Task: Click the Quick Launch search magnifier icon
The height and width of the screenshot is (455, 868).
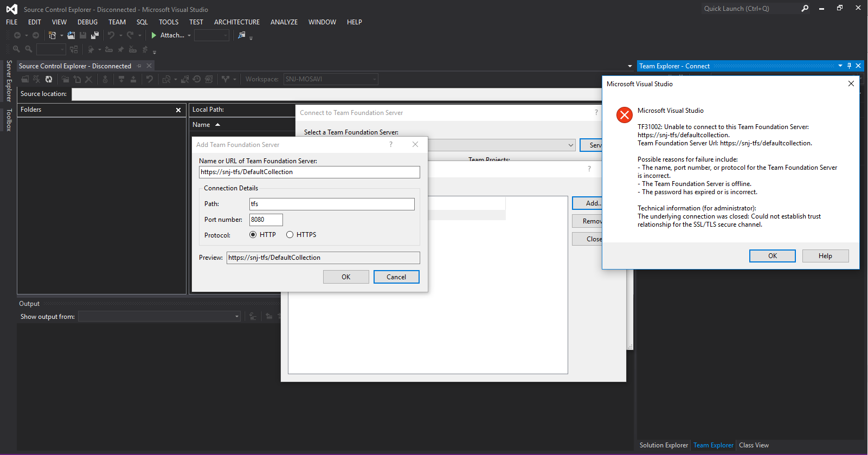Action: 805,9
